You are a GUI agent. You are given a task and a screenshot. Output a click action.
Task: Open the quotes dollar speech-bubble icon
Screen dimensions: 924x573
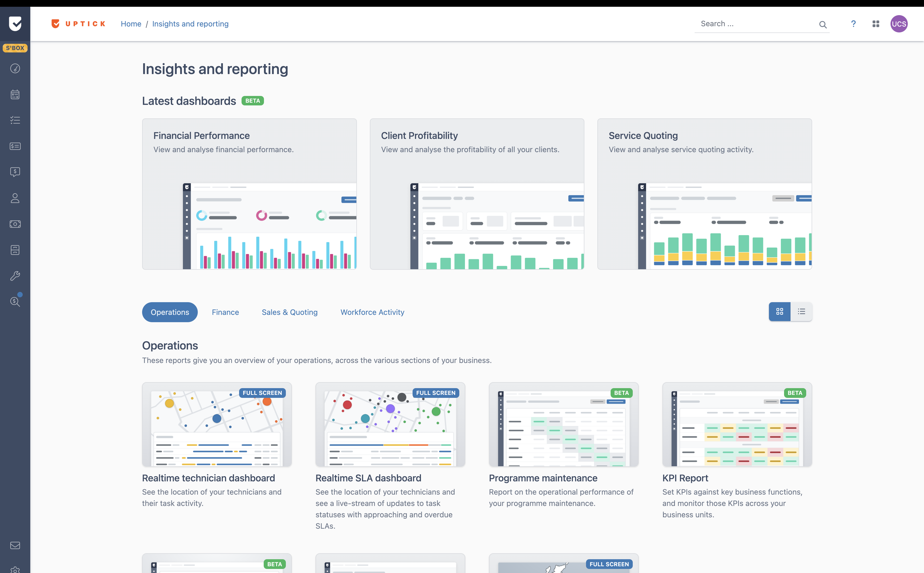point(15,172)
